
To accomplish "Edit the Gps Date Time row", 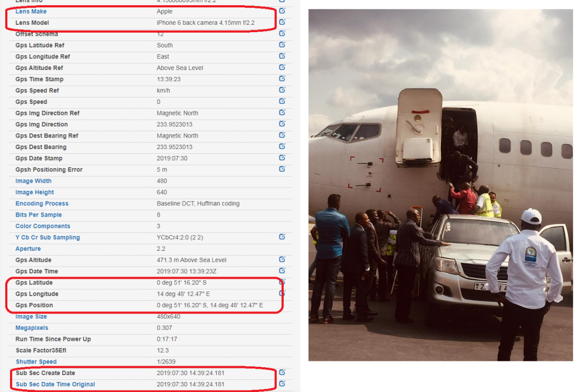I will [282, 271].
